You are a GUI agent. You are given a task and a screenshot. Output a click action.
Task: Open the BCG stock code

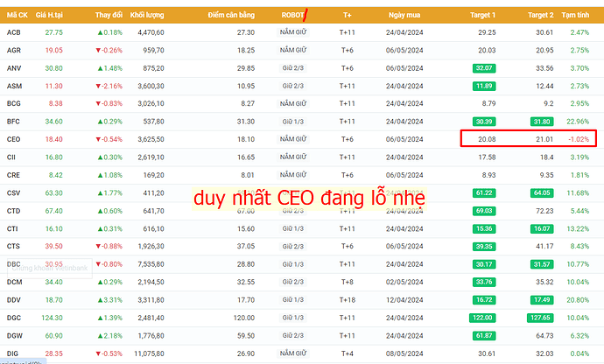tap(13, 103)
